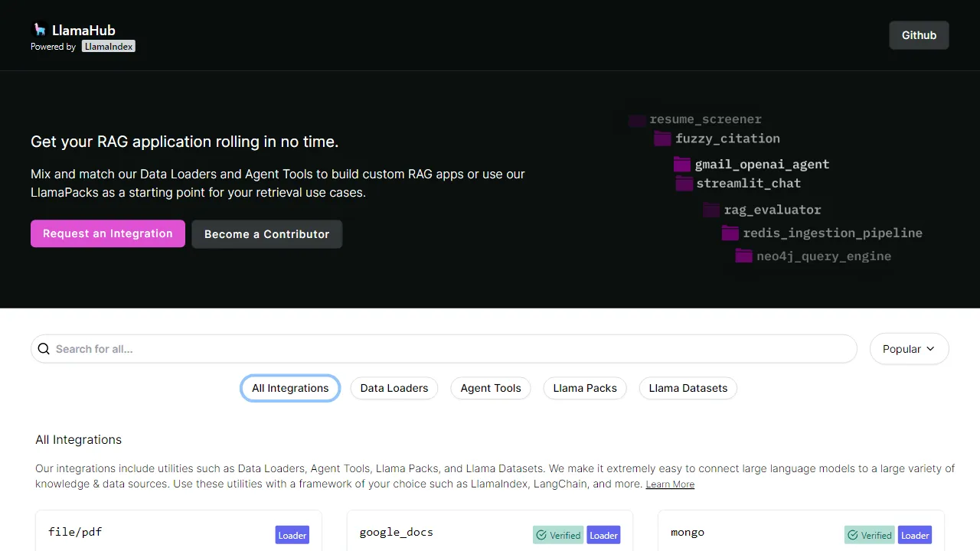Click the LlamaHub llama logo icon
The width and height of the screenshot is (980, 551).
pyautogui.click(x=39, y=30)
